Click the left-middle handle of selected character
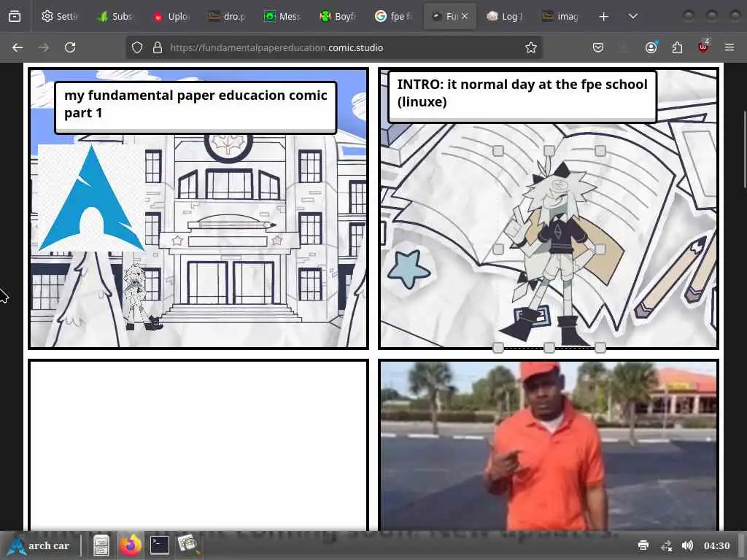The image size is (747, 560). pos(498,249)
